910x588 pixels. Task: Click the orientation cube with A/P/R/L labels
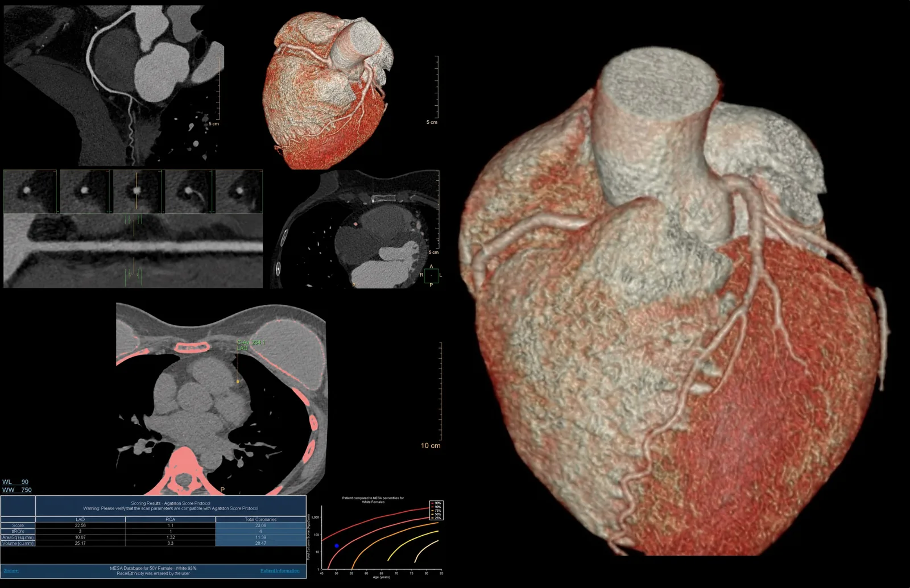tap(431, 275)
